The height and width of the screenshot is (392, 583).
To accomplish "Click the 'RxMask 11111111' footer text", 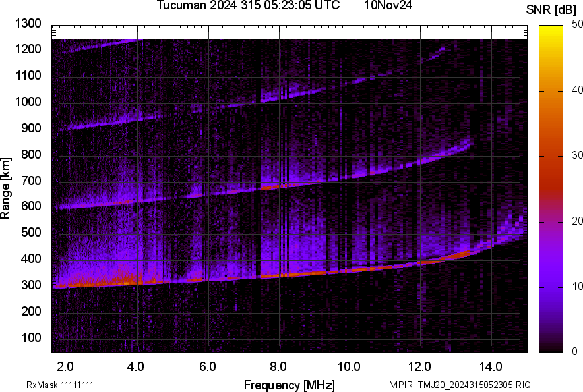I will (60, 385).
